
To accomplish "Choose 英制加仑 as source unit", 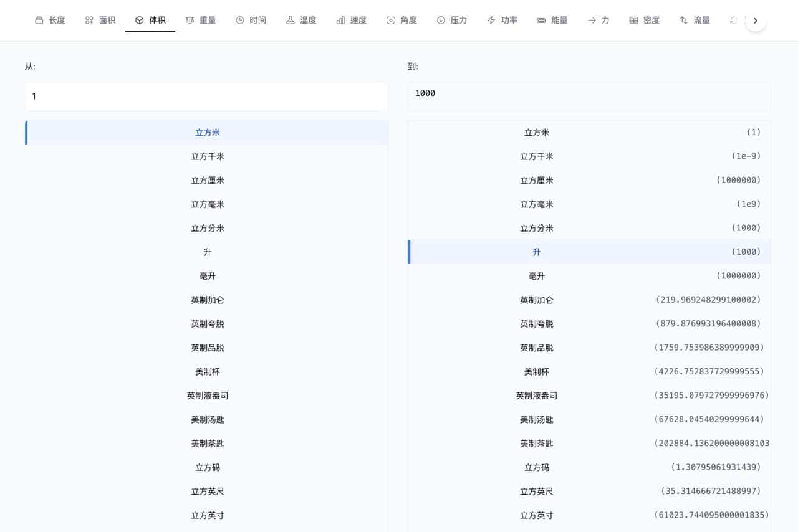I will pyautogui.click(x=206, y=300).
